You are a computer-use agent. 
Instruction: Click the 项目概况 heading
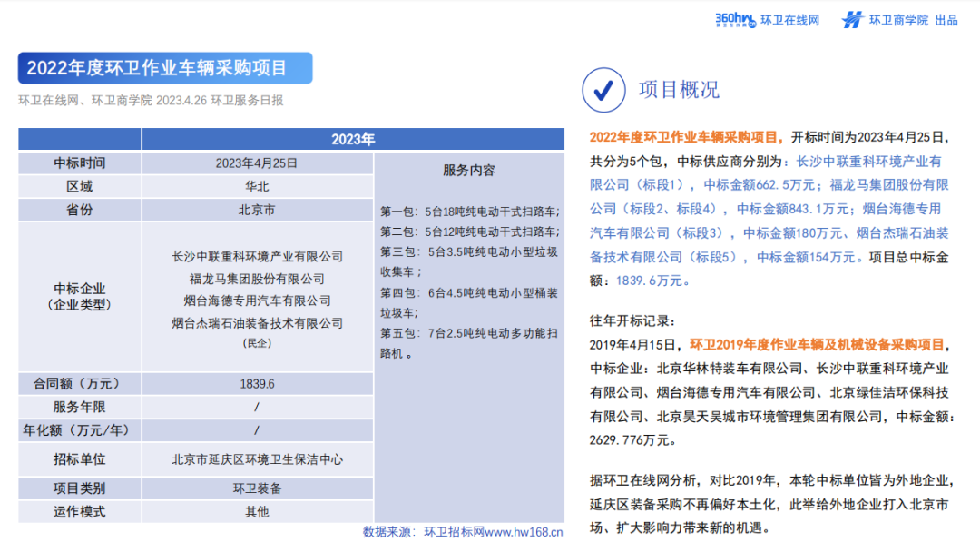pos(679,89)
